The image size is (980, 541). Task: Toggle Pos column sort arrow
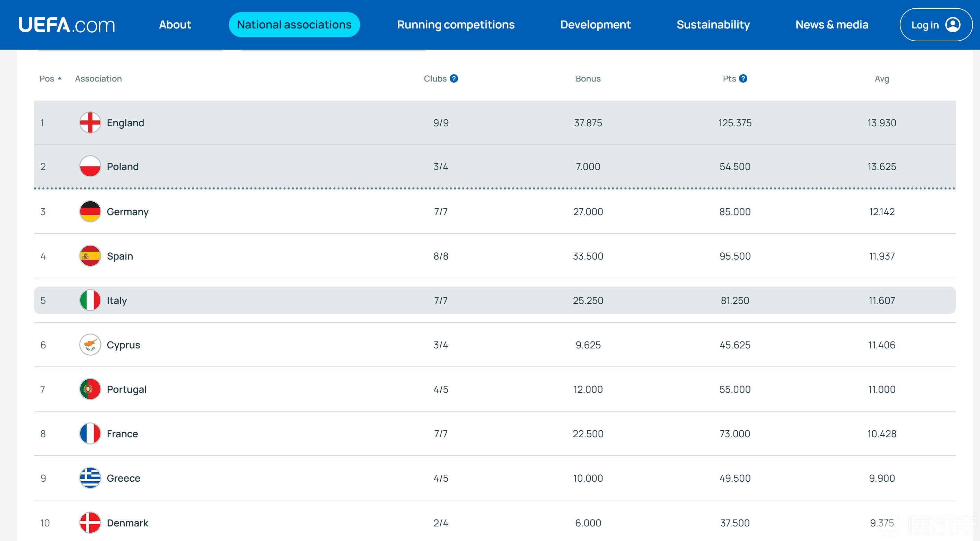(59, 78)
